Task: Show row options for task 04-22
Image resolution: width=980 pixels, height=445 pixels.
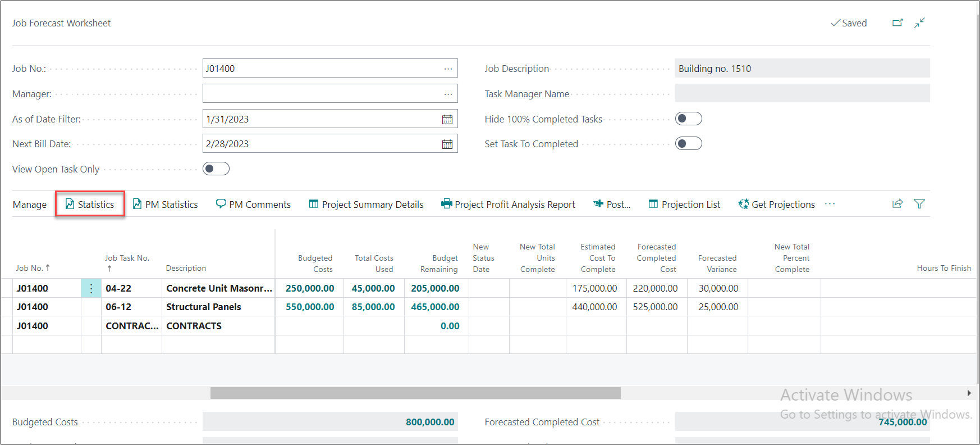Action: [91, 288]
